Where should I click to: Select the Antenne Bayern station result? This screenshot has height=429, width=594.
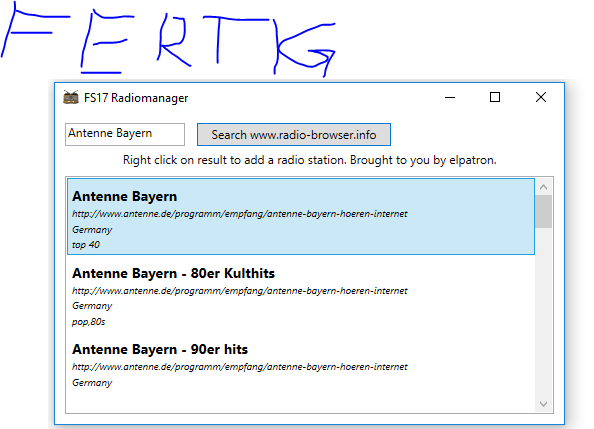coord(301,216)
